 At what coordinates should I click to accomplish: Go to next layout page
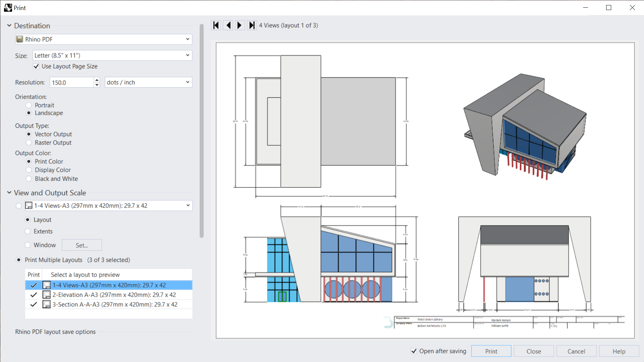point(239,25)
